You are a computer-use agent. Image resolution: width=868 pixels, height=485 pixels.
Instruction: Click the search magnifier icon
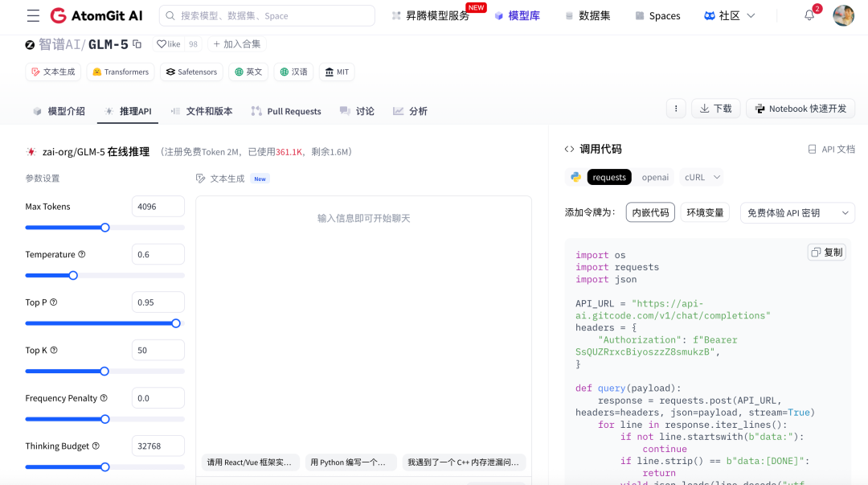click(170, 15)
